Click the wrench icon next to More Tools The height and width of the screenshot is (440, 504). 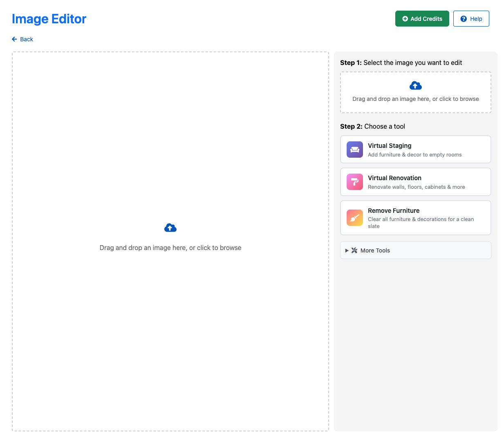tap(354, 250)
